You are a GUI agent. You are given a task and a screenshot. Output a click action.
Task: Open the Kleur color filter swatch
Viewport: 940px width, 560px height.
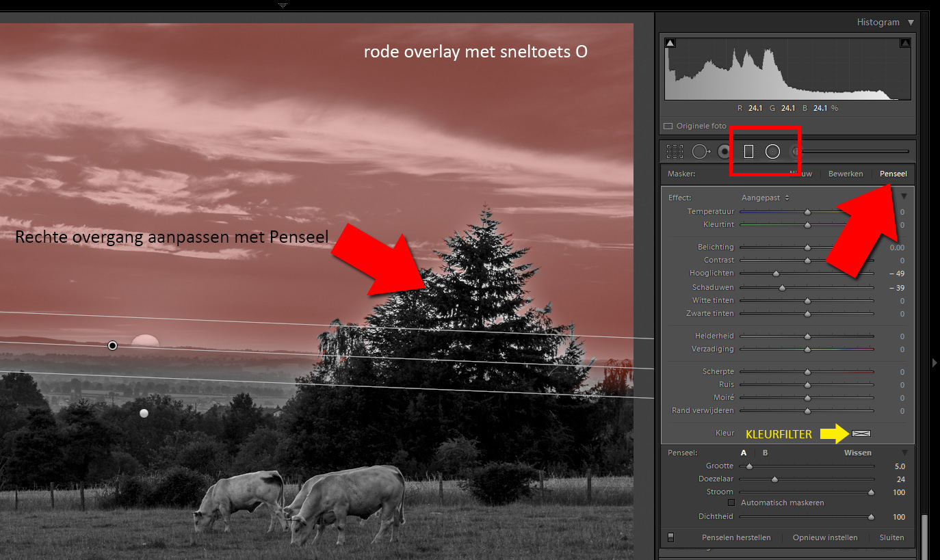click(861, 434)
